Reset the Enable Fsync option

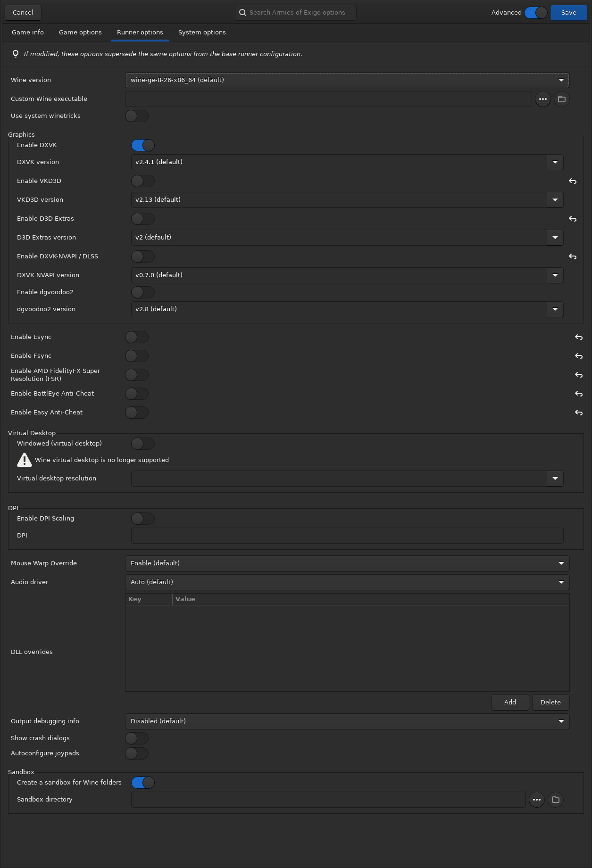(579, 356)
